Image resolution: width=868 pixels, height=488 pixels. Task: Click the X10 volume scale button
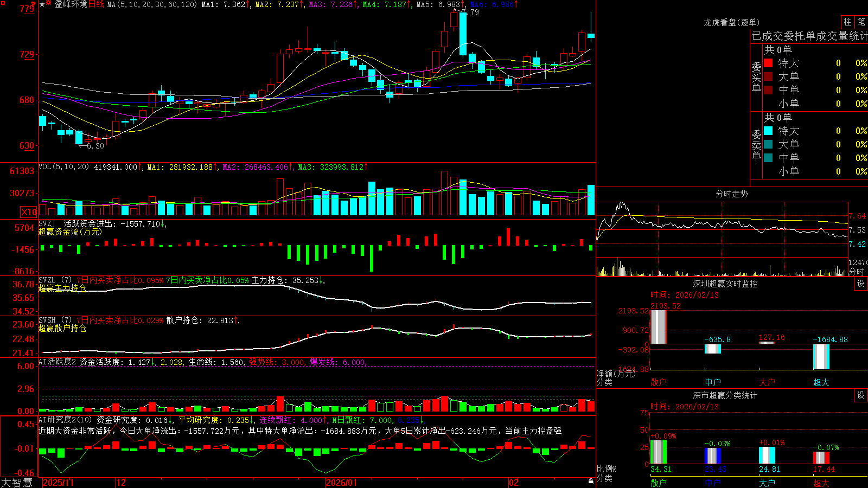click(x=29, y=212)
